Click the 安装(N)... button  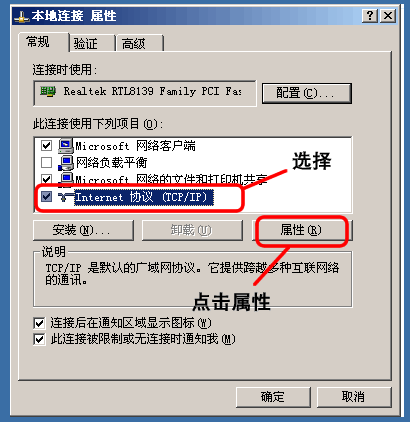(x=83, y=230)
